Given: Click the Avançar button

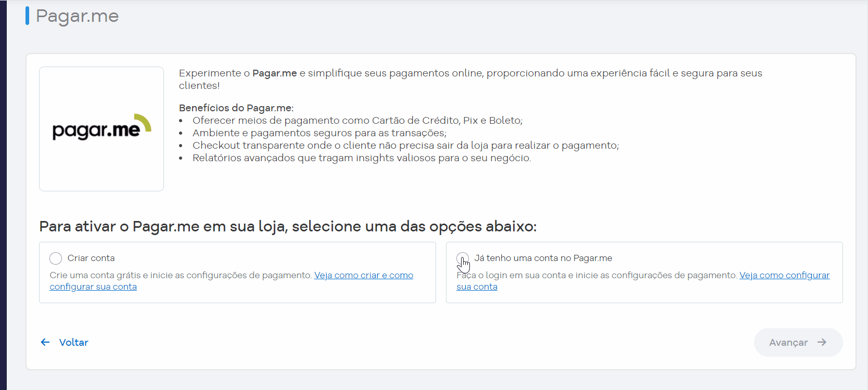Looking at the screenshot, I should pos(798,342).
